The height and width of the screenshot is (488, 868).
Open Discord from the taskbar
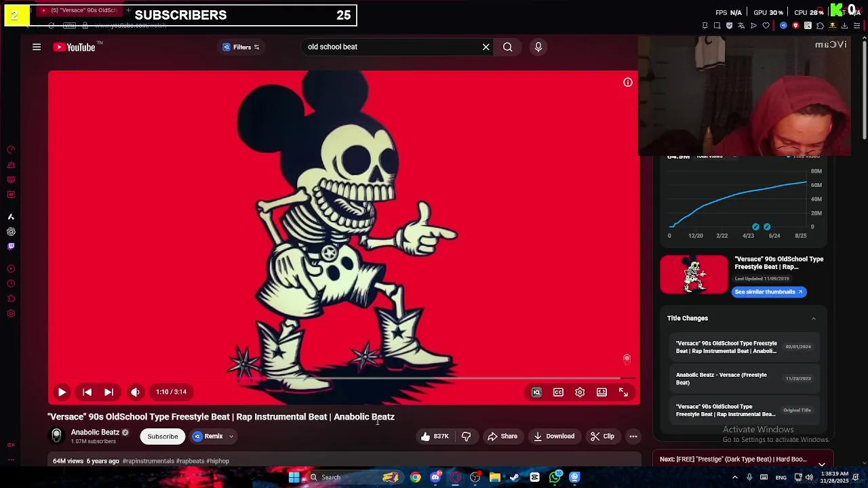pyautogui.click(x=435, y=477)
